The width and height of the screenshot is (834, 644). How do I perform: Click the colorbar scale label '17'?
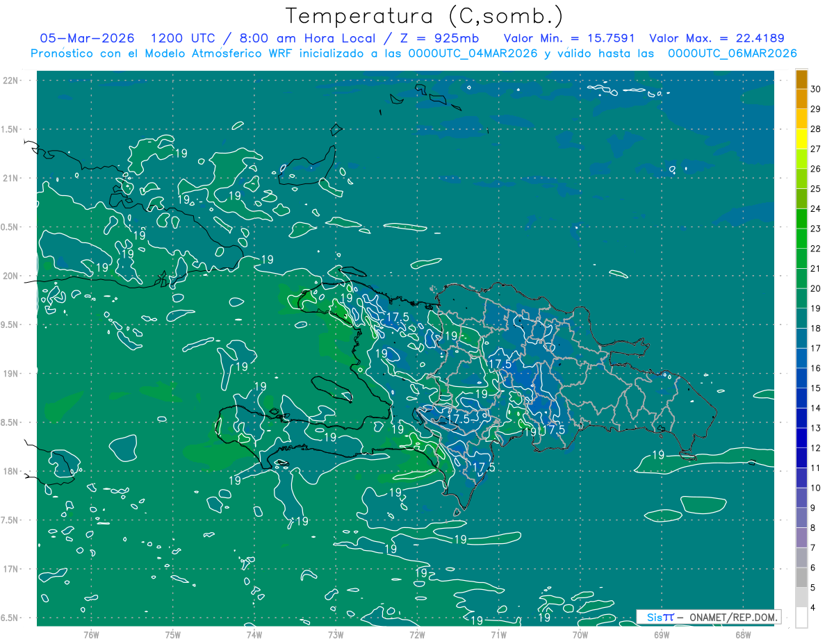click(816, 348)
